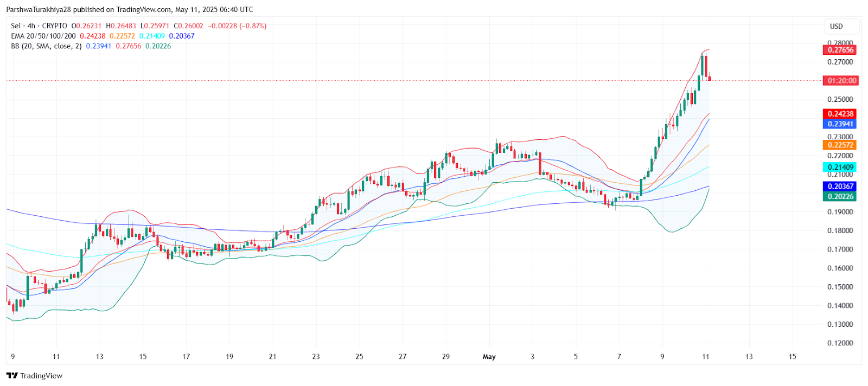Open the EMA 20/50/100/200 indicator legend
The image size is (868, 386).
pyautogui.click(x=43, y=36)
